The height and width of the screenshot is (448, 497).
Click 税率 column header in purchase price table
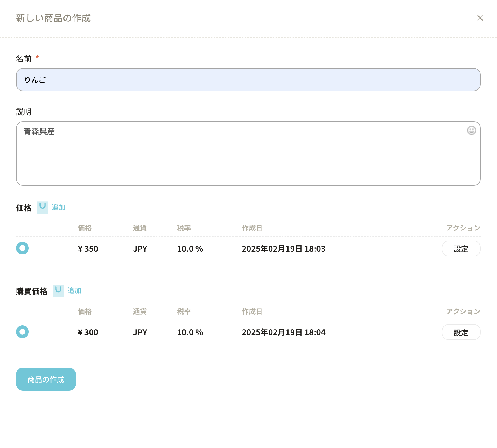coord(184,311)
